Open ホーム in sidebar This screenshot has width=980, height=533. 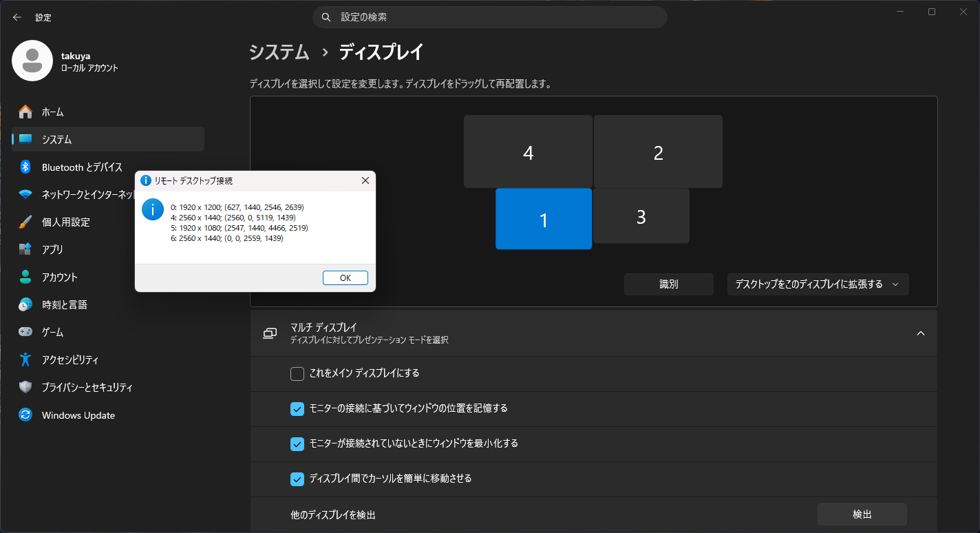(108, 112)
